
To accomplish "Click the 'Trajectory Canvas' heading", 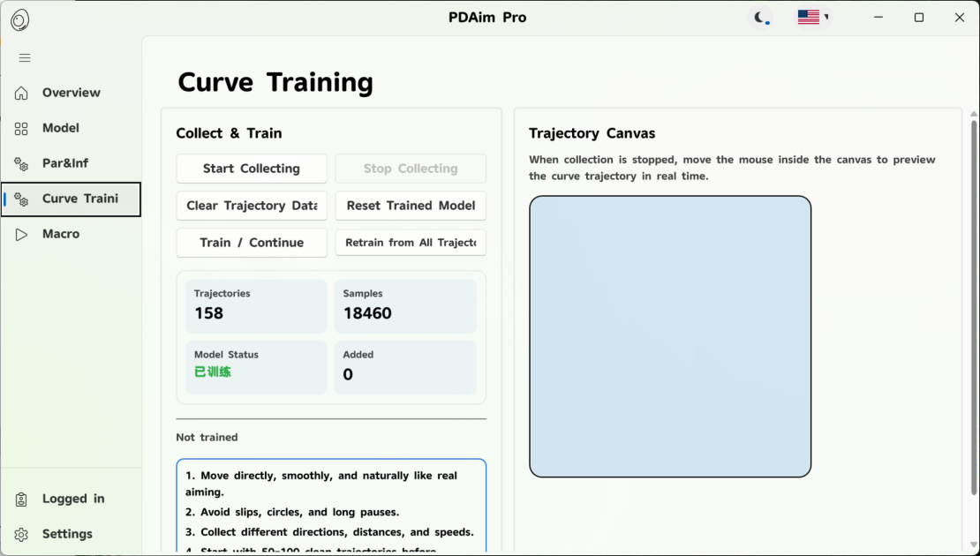I will pyautogui.click(x=592, y=133).
